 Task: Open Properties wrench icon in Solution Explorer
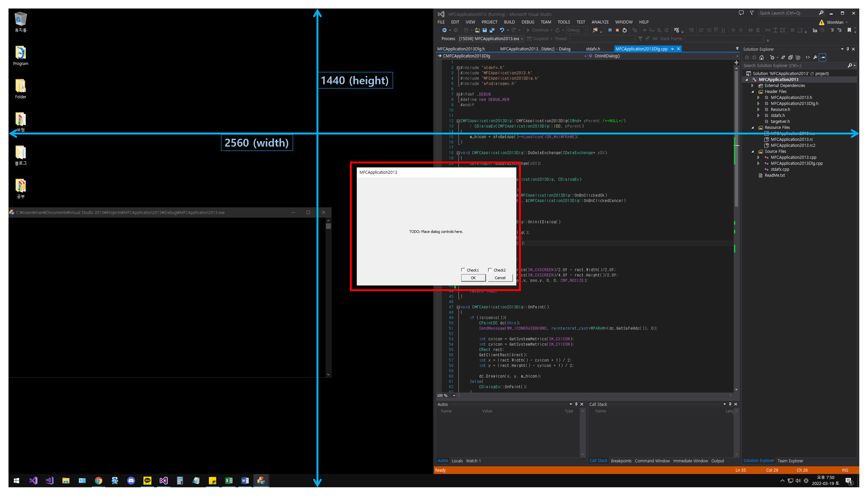815,58
